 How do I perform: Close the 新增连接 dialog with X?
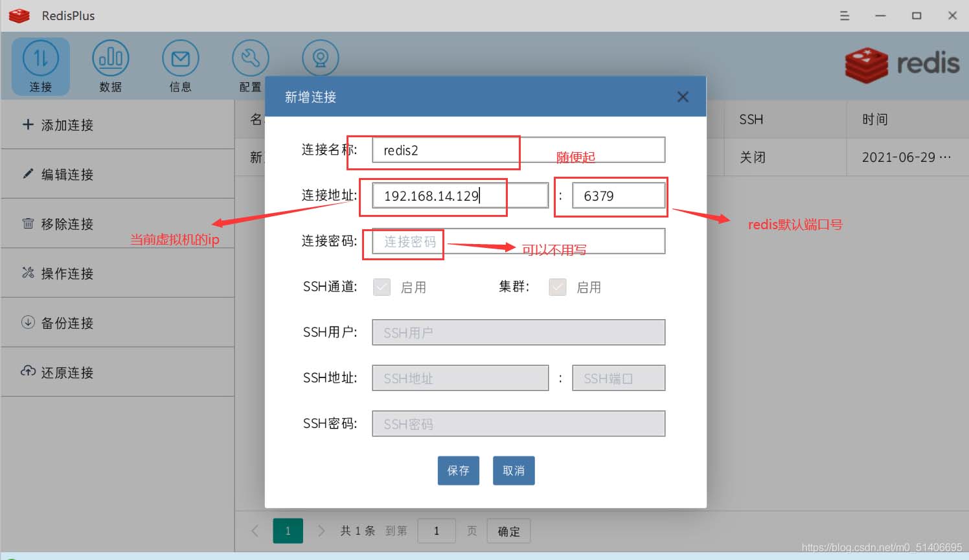click(683, 97)
